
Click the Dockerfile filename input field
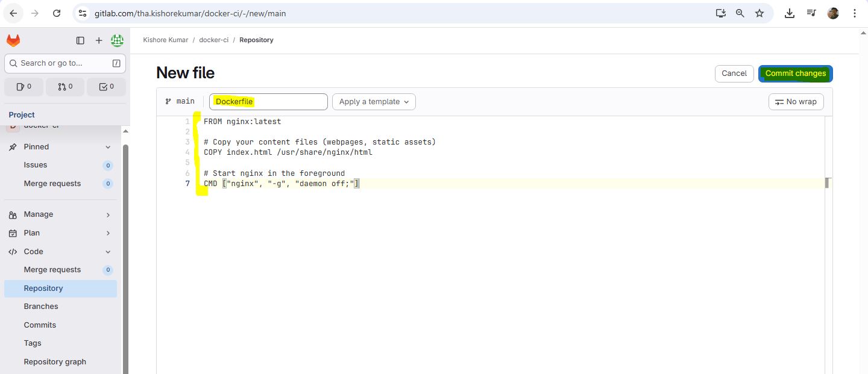pyautogui.click(x=268, y=102)
